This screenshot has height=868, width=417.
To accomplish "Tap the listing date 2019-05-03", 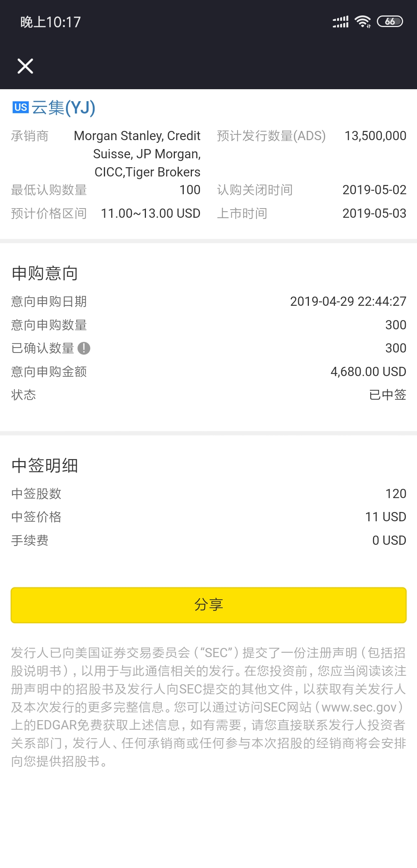I will coord(374,213).
